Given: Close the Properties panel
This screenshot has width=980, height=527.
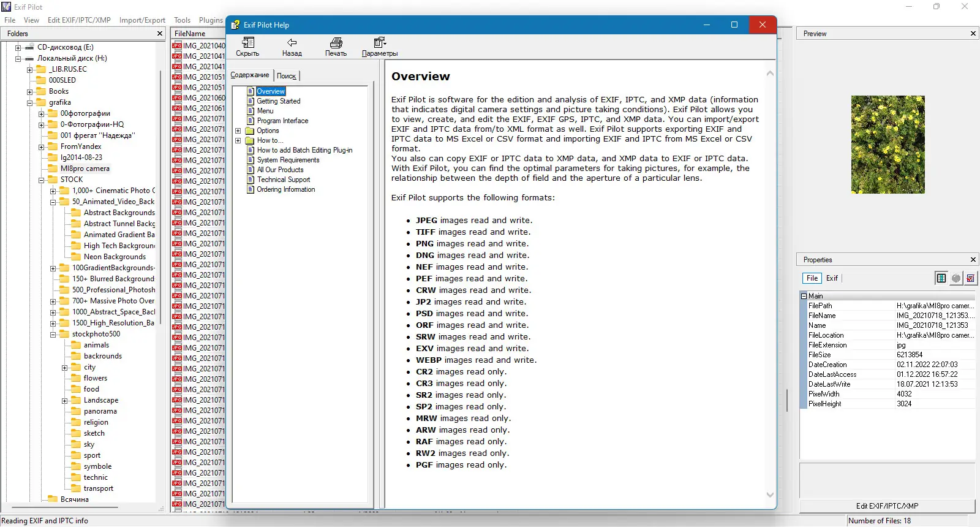Looking at the screenshot, I should (973, 260).
